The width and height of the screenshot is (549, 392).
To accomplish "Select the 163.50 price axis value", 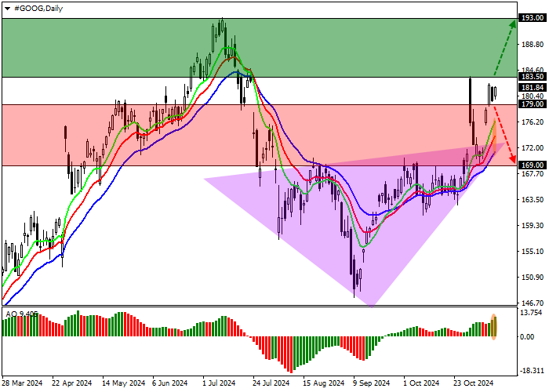I will pos(533,199).
